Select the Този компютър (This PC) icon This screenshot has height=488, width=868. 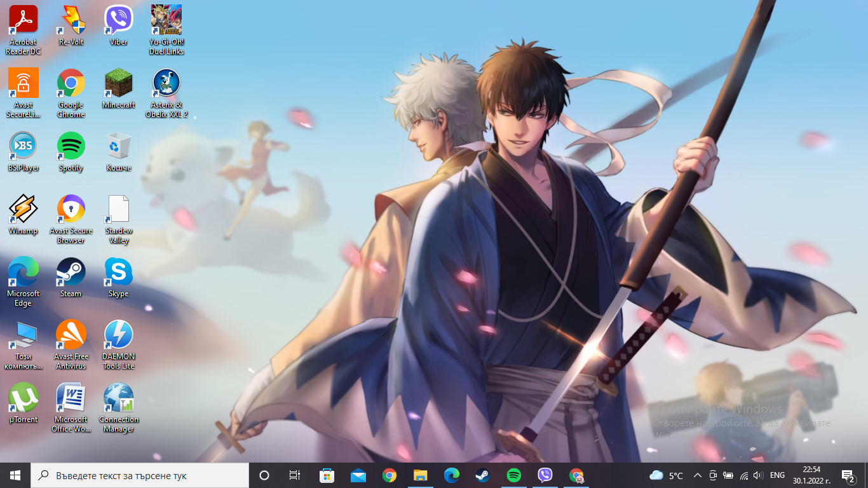(24, 344)
